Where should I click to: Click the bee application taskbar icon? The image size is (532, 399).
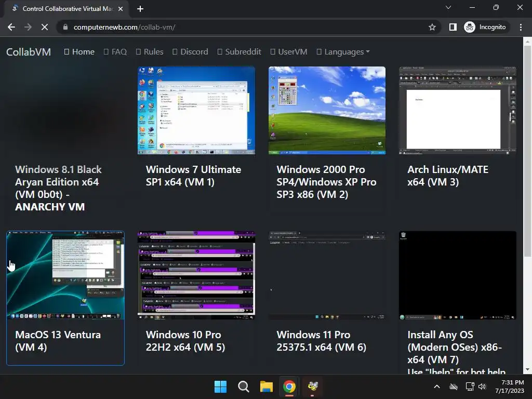(x=312, y=387)
